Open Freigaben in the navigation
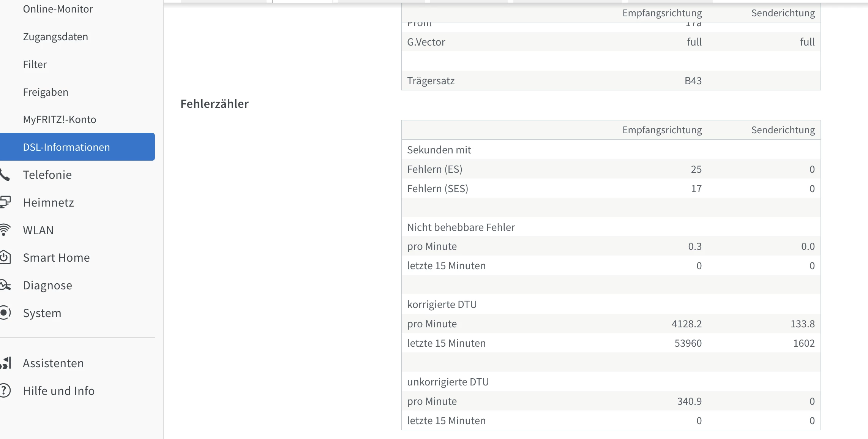Viewport: 868px width, 439px height. click(46, 92)
